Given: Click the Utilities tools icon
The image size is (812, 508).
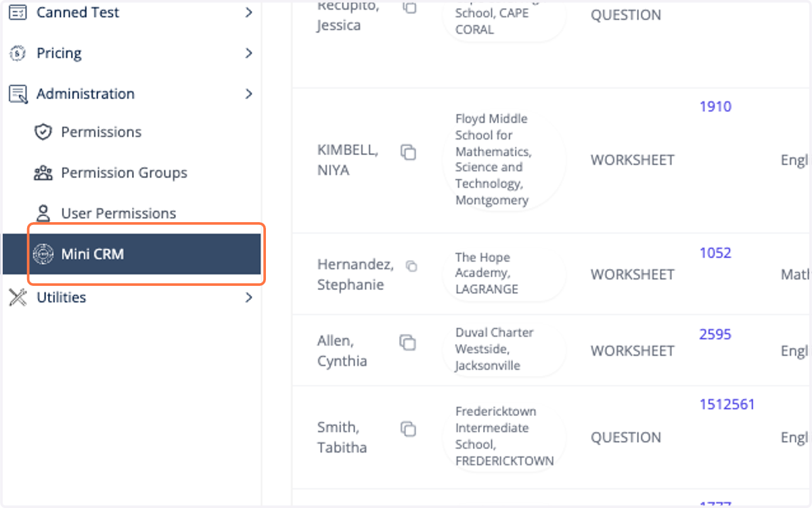Looking at the screenshot, I should point(18,297).
